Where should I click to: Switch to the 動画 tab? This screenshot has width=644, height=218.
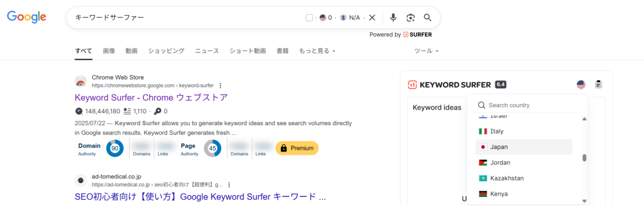[131, 51]
